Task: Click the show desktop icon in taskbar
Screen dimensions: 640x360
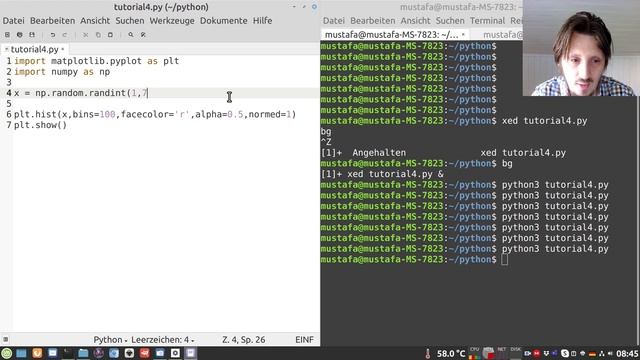Action: tap(21, 353)
